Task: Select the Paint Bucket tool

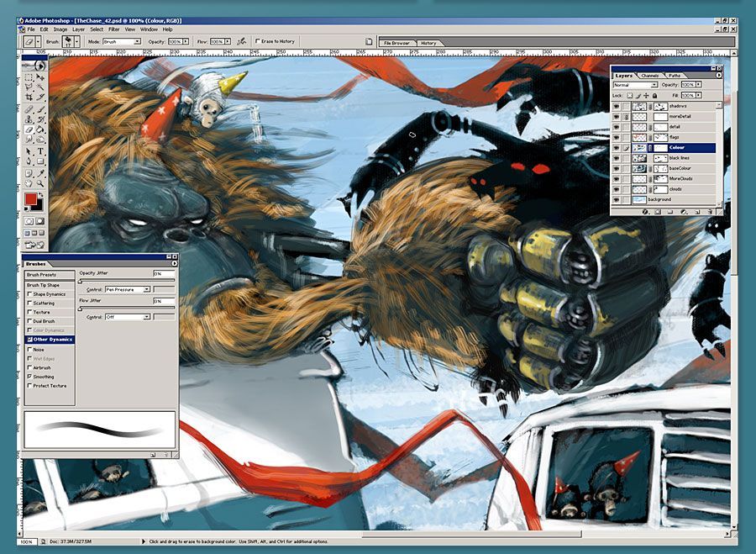Action: tap(40, 129)
